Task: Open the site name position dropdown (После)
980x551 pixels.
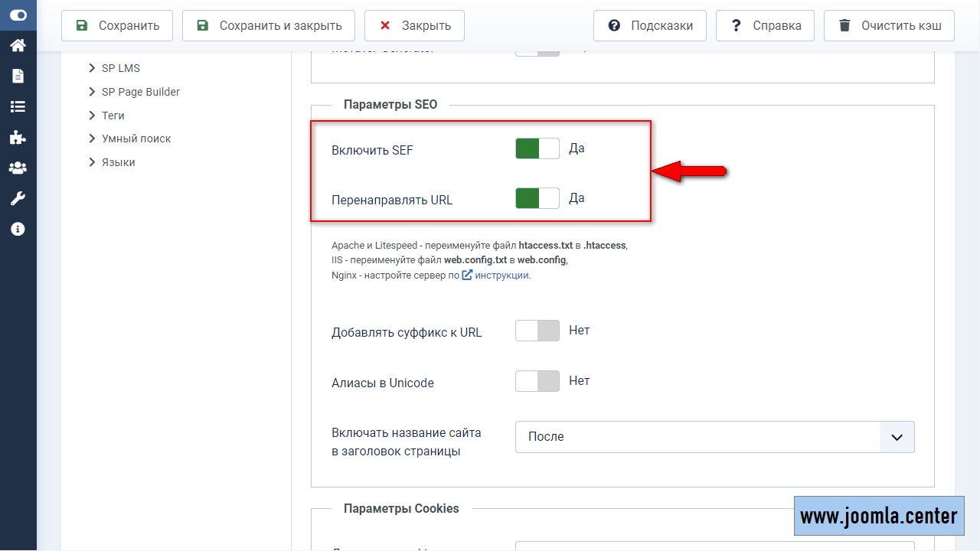Action: tap(714, 437)
